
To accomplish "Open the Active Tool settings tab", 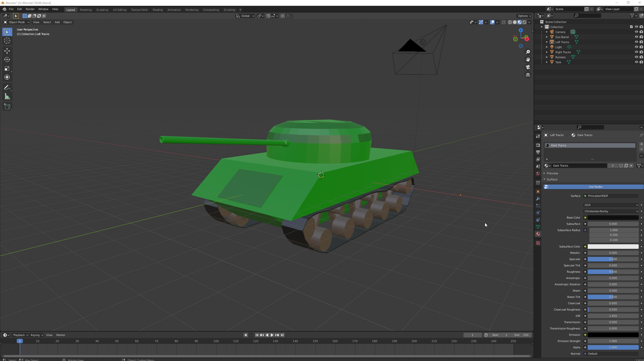I will pos(538,136).
